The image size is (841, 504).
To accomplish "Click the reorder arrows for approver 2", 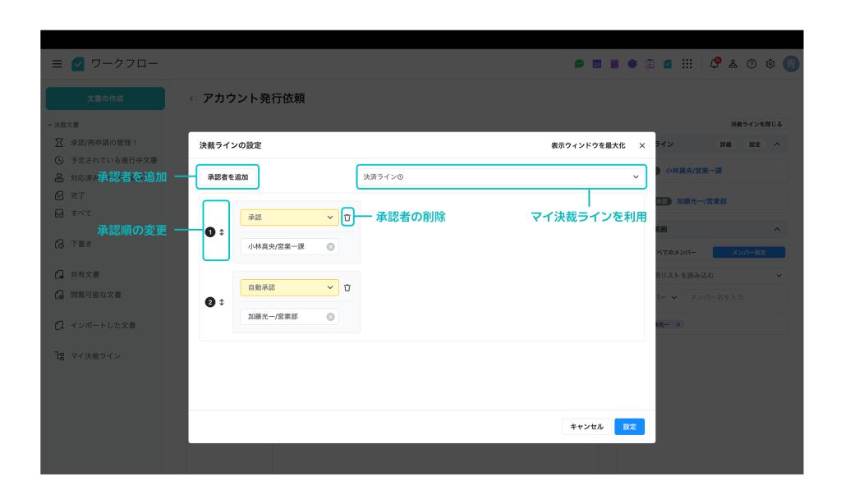I will (x=222, y=302).
